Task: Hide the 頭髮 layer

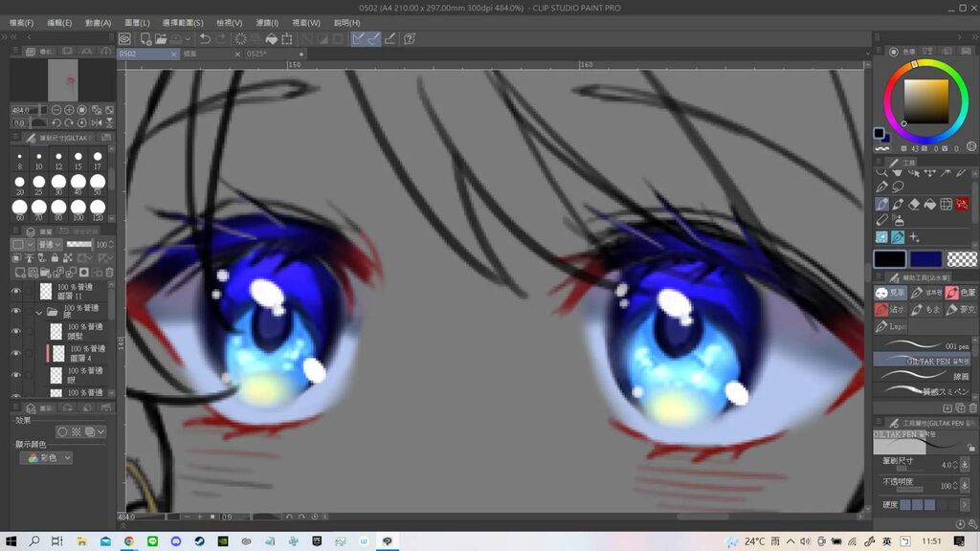Action: tap(16, 332)
